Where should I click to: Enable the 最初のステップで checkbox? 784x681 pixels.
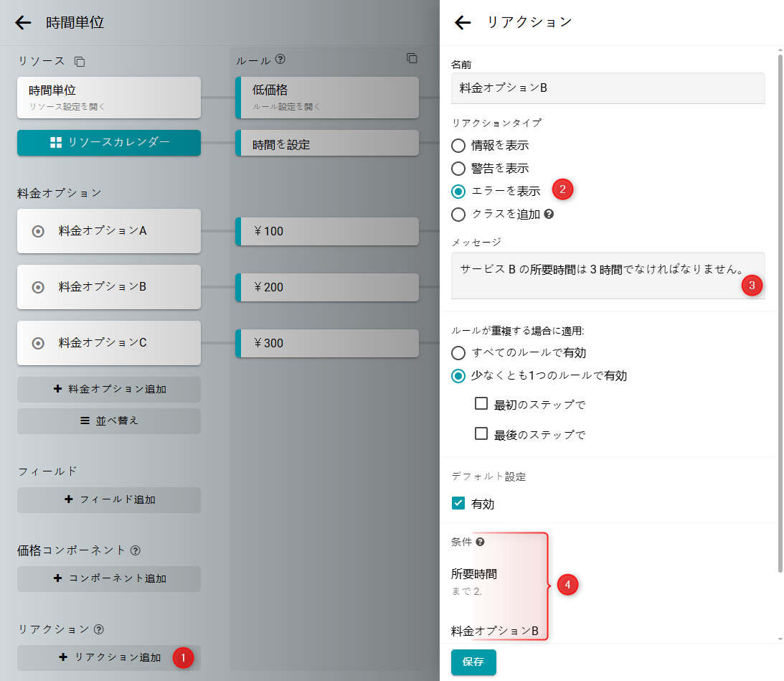[481, 404]
